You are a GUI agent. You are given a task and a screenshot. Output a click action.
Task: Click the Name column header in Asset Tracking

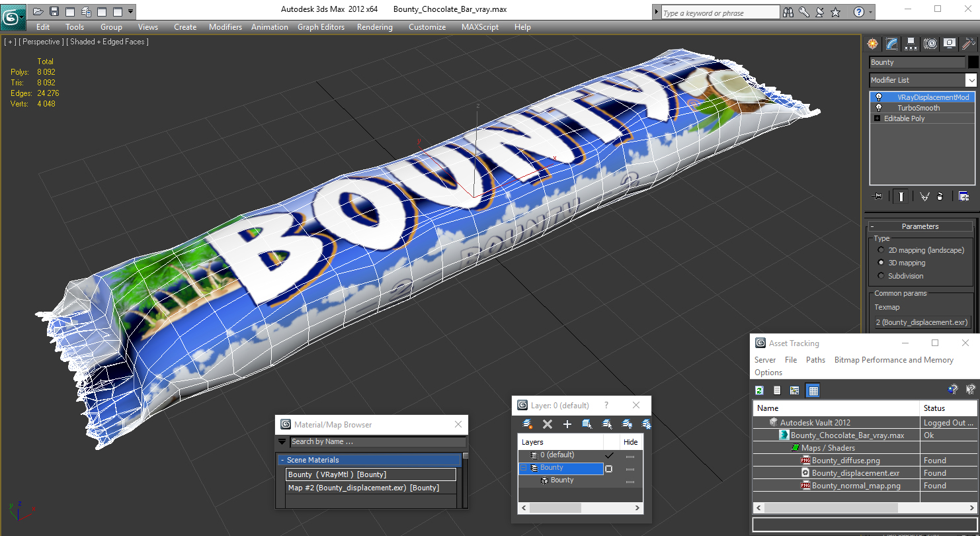[836, 408]
